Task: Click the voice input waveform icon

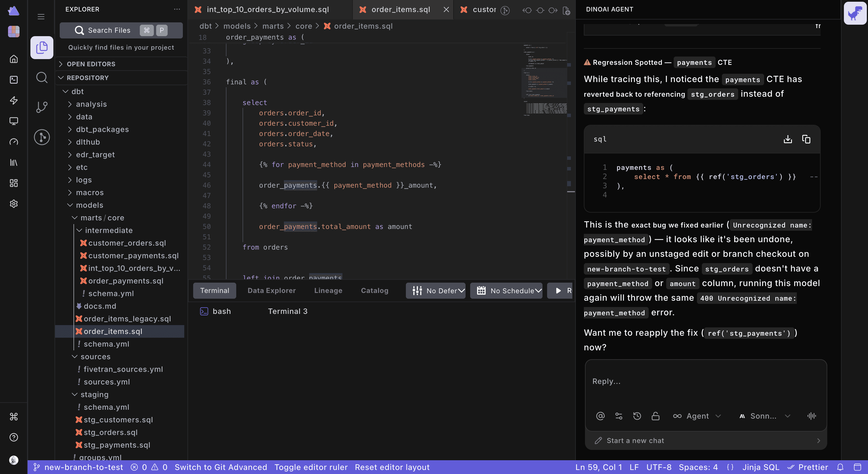Action: [812, 416]
